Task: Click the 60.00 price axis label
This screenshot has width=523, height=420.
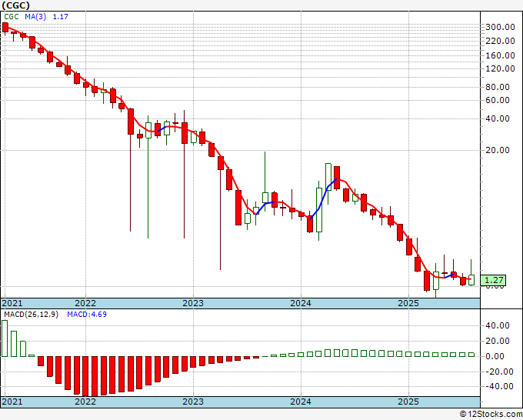Action: click(x=498, y=100)
